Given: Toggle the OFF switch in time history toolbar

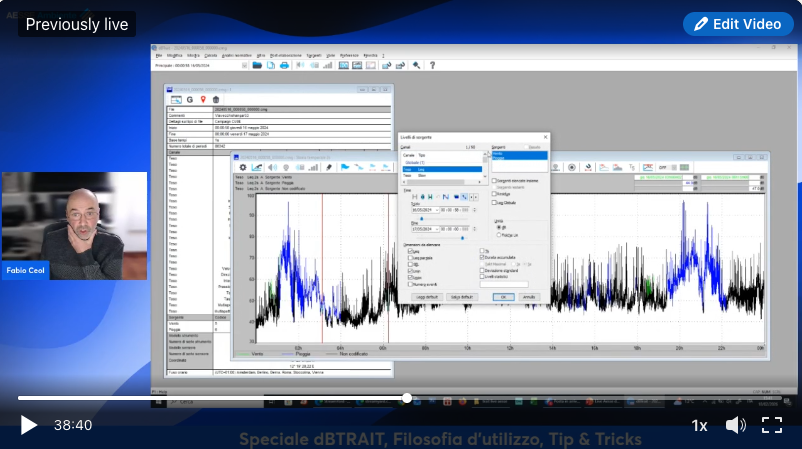Looking at the screenshot, I should 667,167.
